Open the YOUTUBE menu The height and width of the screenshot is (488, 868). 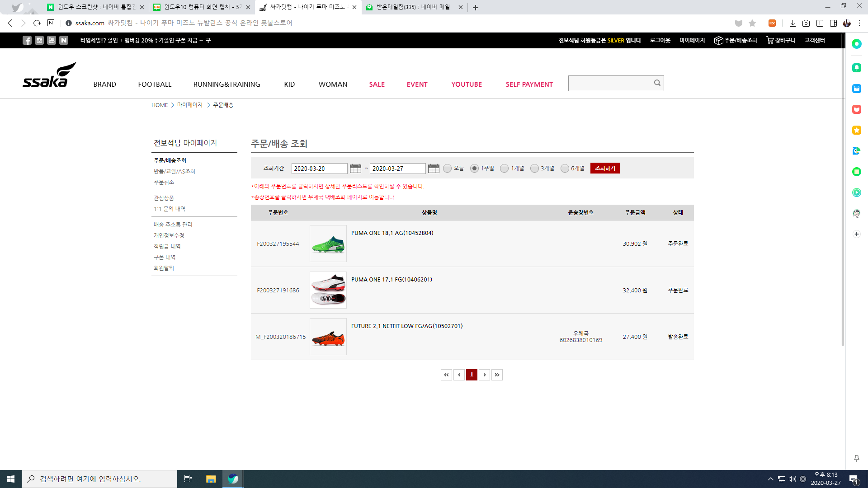(x=467, y=84)
